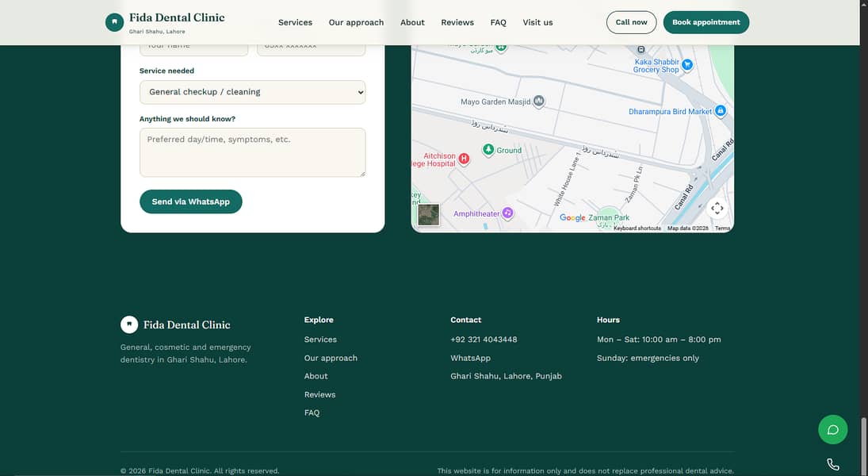Open FAQ in top navigation

tap(499, 23)
